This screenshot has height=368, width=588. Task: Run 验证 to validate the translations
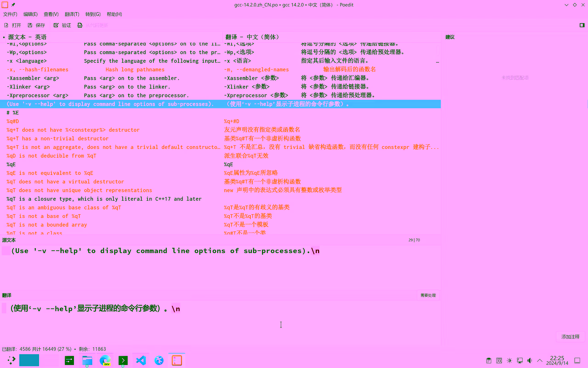click(x=62, y=25)
